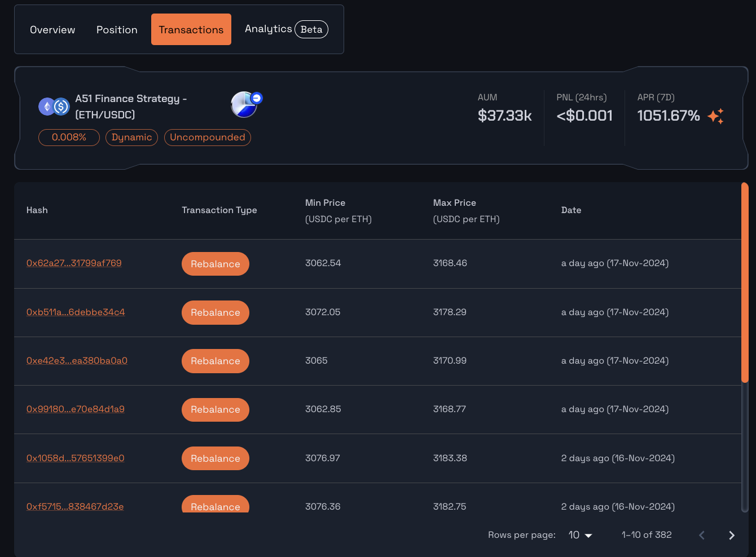
Task: Click the orange vertical table scrollbar
Action: [x=745, y=282]
